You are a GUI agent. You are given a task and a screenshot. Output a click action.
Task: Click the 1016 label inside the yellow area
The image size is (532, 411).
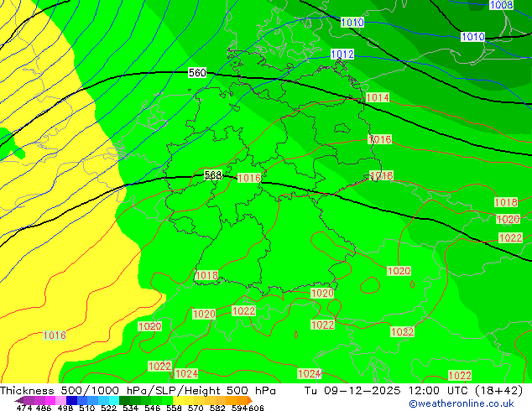pyautogui.click(x=55, y=336)
